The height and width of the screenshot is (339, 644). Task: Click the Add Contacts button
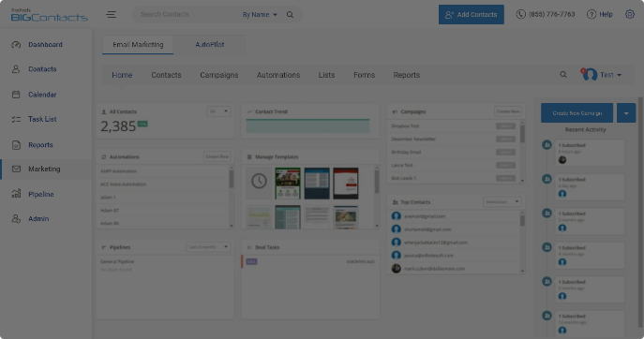[x=472, y=14]
